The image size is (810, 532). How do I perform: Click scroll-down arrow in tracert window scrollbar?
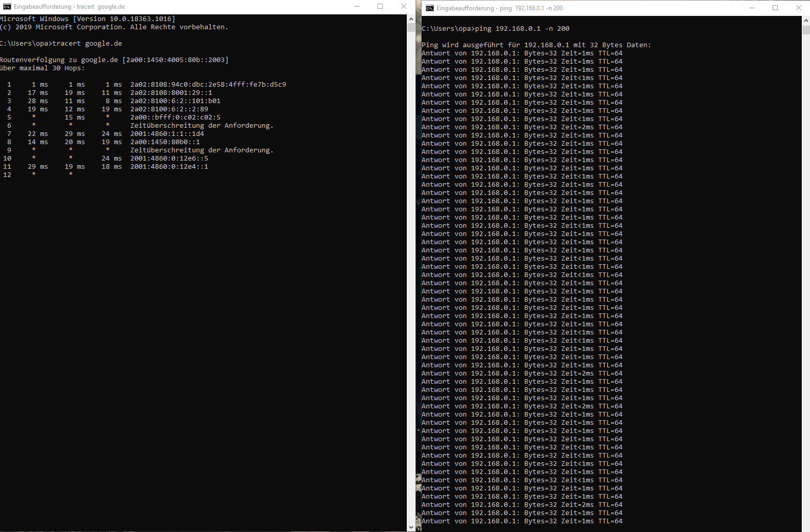click(x=411, y=527)
